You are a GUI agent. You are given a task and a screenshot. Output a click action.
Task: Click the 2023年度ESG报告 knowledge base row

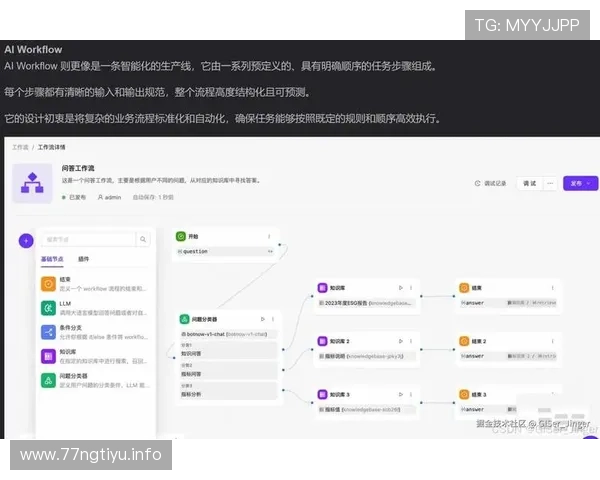[367, 303]
